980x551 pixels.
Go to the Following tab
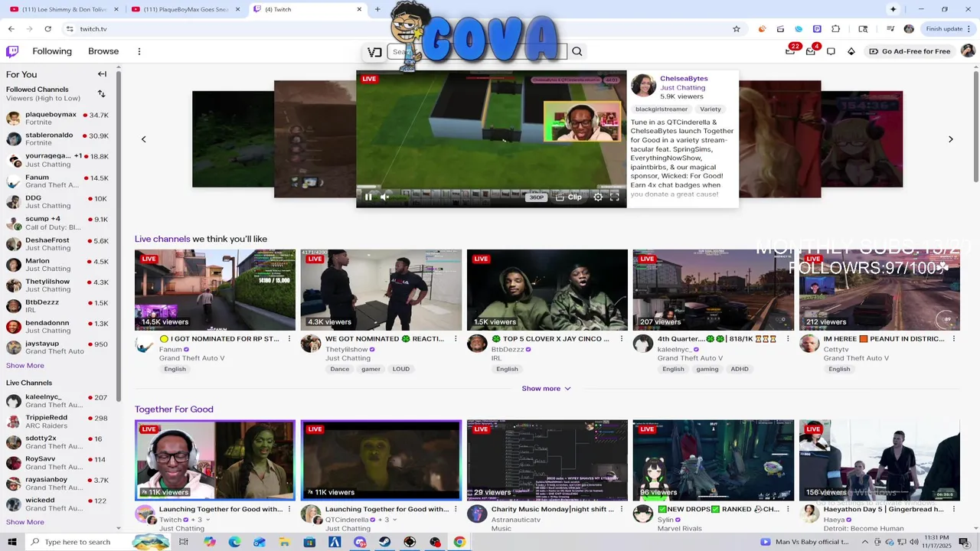(x=52, y=51)
